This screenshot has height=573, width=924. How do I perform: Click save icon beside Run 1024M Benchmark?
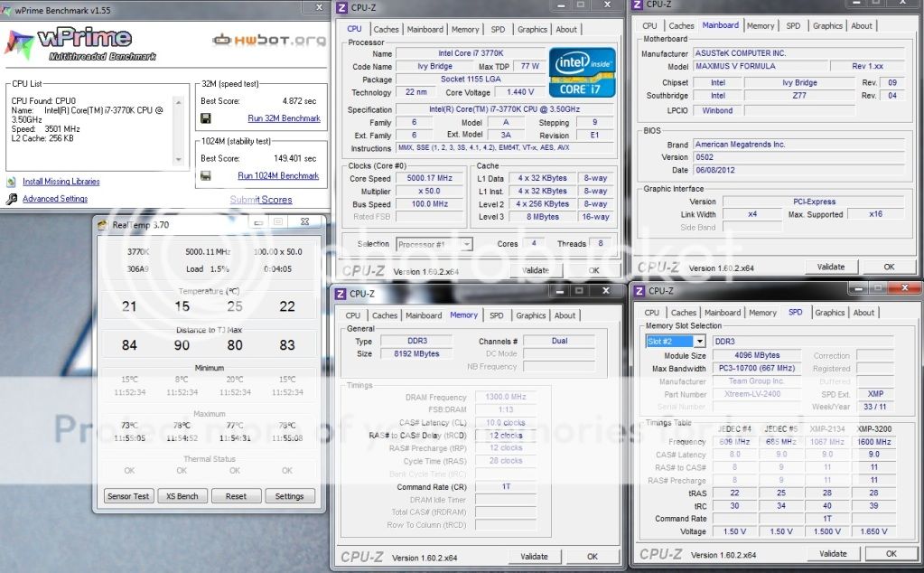pos(206,175)
